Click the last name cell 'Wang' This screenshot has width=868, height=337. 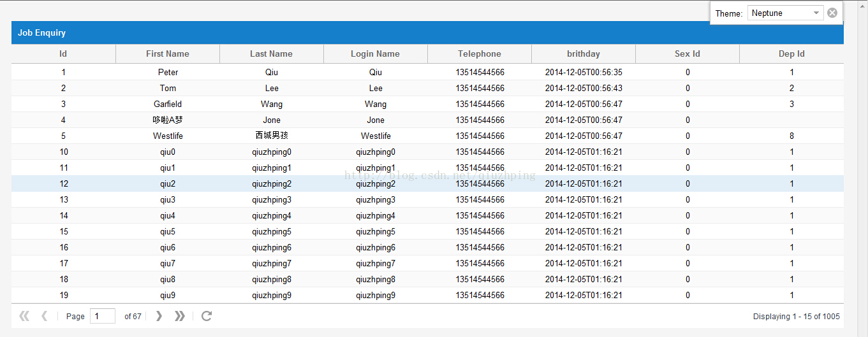pyautogui.click(x=272, y=104)
